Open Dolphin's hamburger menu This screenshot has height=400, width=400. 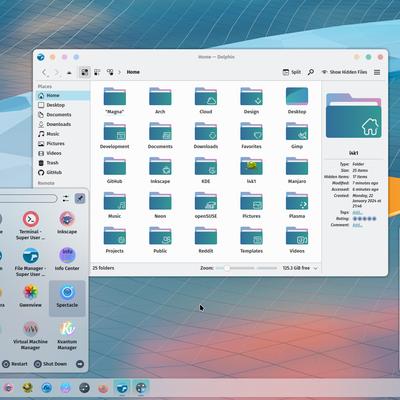pos(377,72)
